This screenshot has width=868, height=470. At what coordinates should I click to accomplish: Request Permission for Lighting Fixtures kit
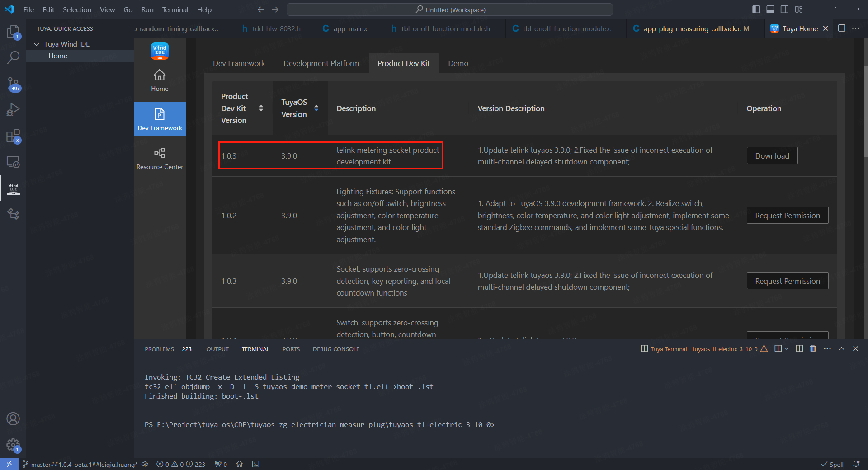click(x=787, y=216)
